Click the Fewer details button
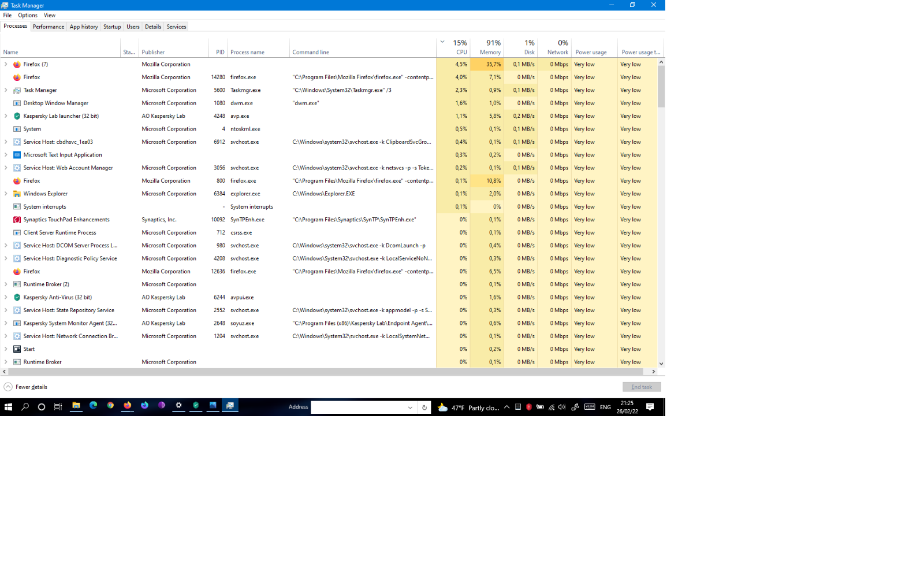This screenshot has width=924, height=578. pos(26,387)
